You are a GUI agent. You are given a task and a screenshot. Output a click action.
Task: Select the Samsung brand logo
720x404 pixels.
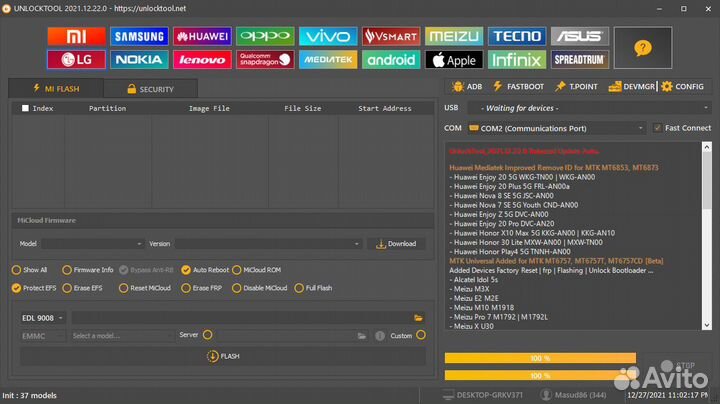coord(139,36)
